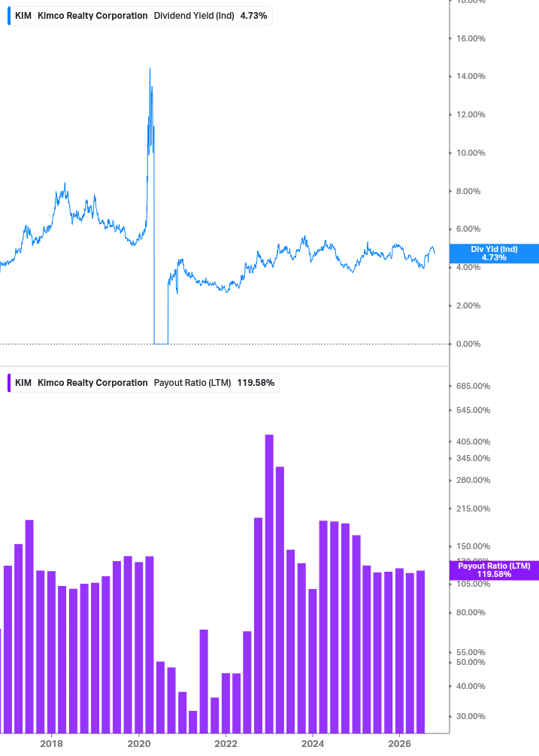Click the 2020 x-axis label
This screenshot has width=539, height=756.
click(x=139, y=743)
